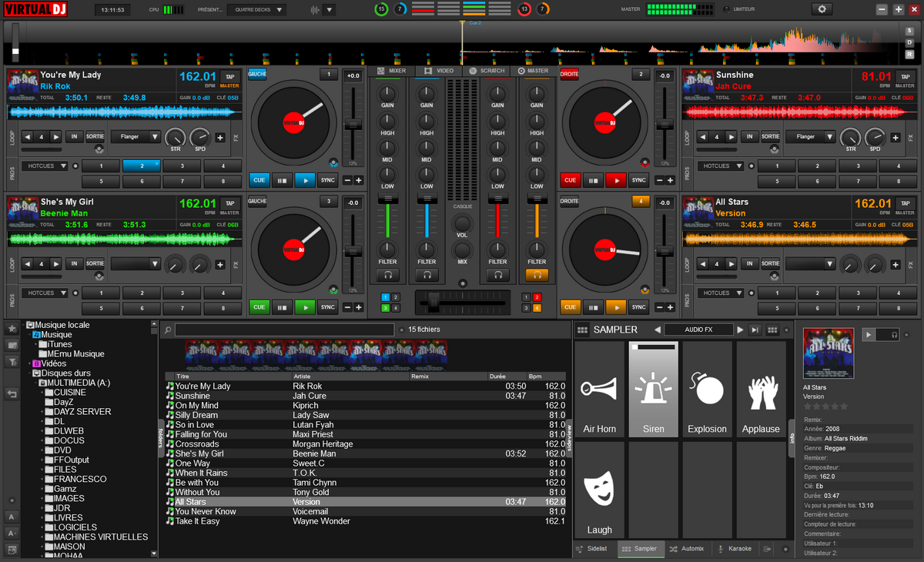Trigger the Applause sample pad

pyautogui.click(x=761, y=390)
